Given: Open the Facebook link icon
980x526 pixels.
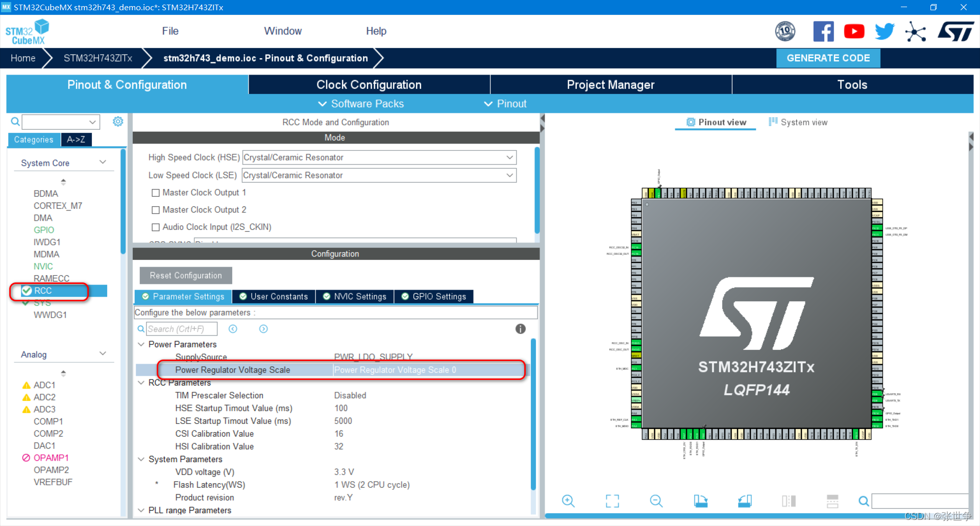Looking at the screenshot, I should 823,32.
